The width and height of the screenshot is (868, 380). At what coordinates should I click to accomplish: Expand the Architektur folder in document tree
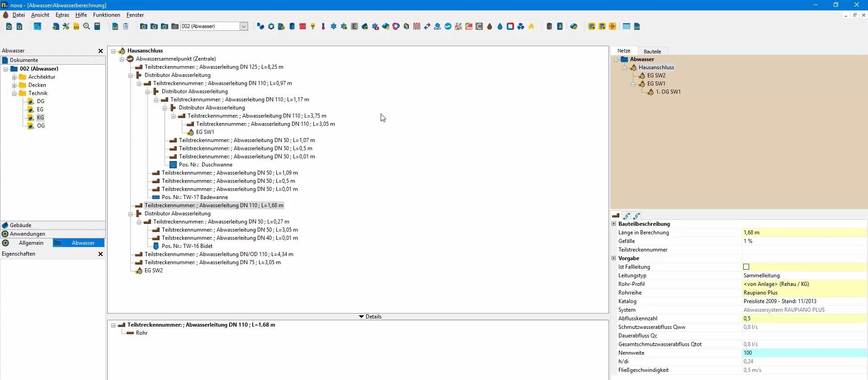pos(14,77)
